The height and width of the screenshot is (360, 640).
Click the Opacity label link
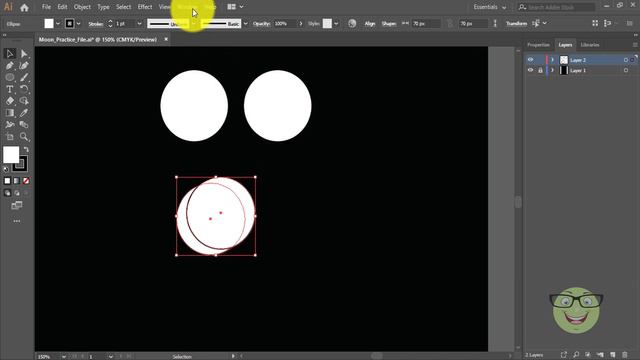pyautogui.click(x=261, y=24)
